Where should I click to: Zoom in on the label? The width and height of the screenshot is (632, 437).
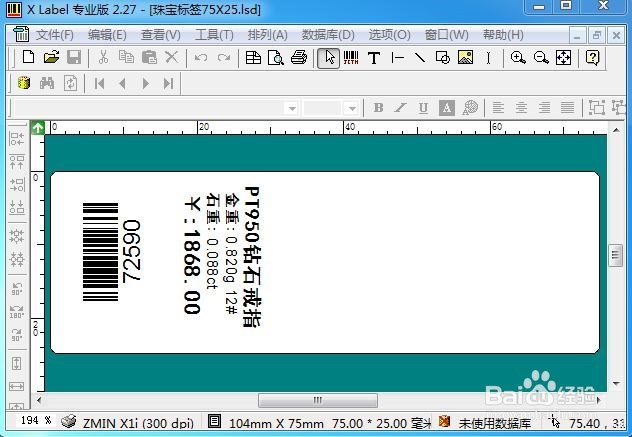[518, 58]
